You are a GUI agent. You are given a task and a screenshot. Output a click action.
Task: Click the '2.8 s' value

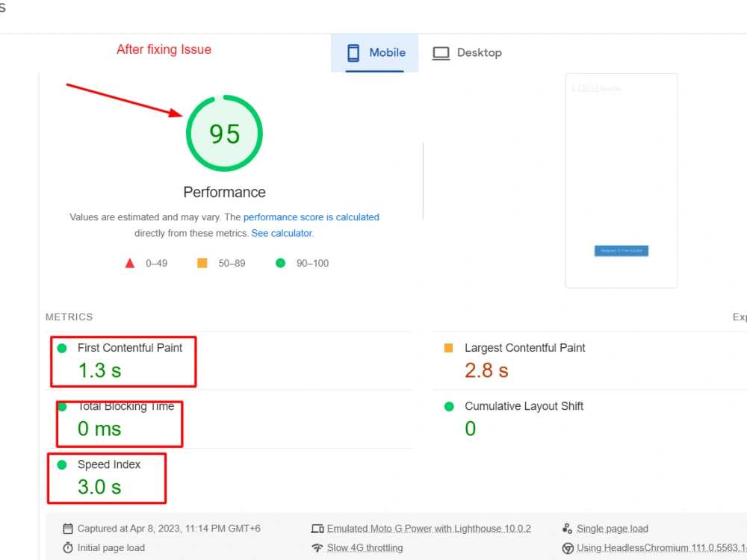coord(486,370)
